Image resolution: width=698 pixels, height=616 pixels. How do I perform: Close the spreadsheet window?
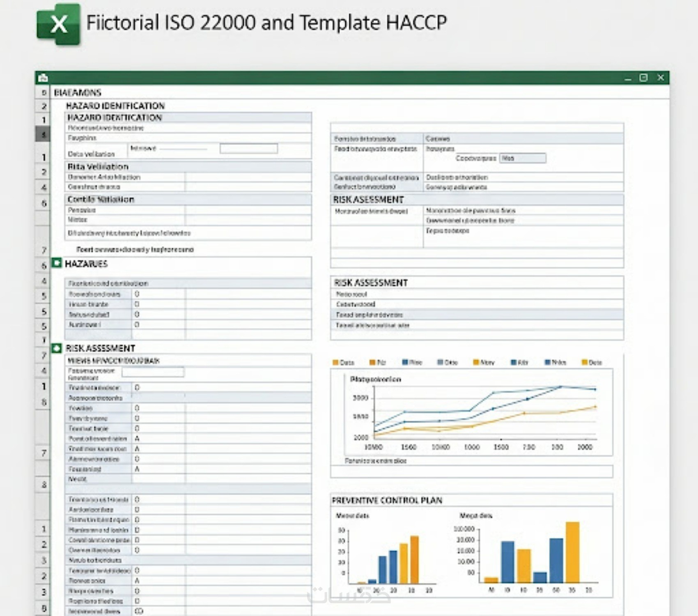660,78
